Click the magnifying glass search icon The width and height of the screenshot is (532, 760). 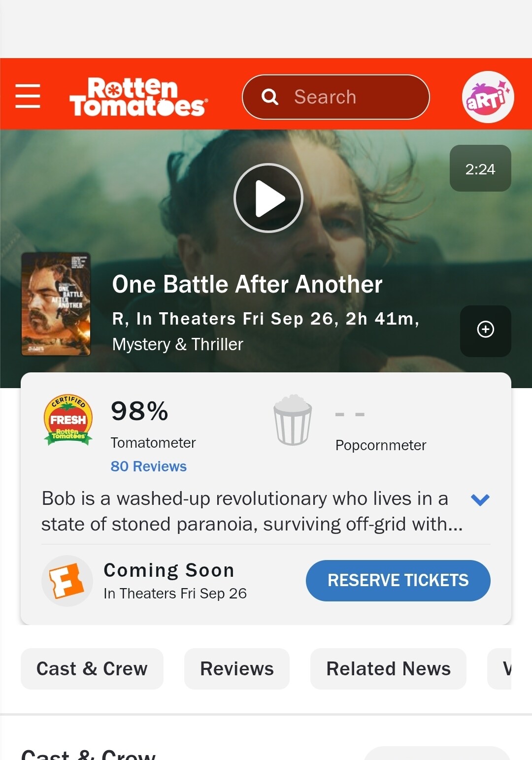[x=270, y=97]
